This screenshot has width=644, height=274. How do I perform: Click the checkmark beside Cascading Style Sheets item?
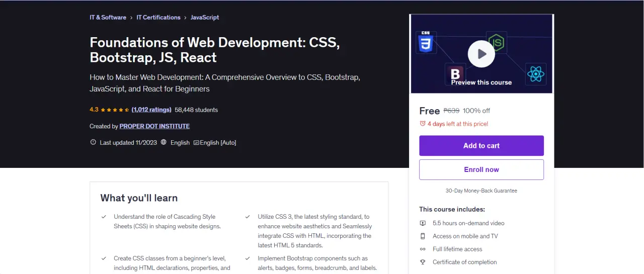(x=104, y=217)
